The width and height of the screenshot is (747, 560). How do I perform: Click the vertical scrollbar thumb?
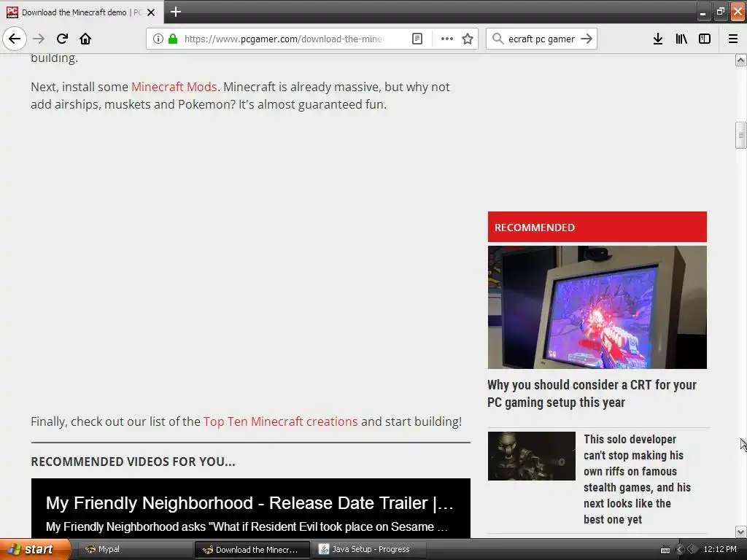tap(740, 135)
